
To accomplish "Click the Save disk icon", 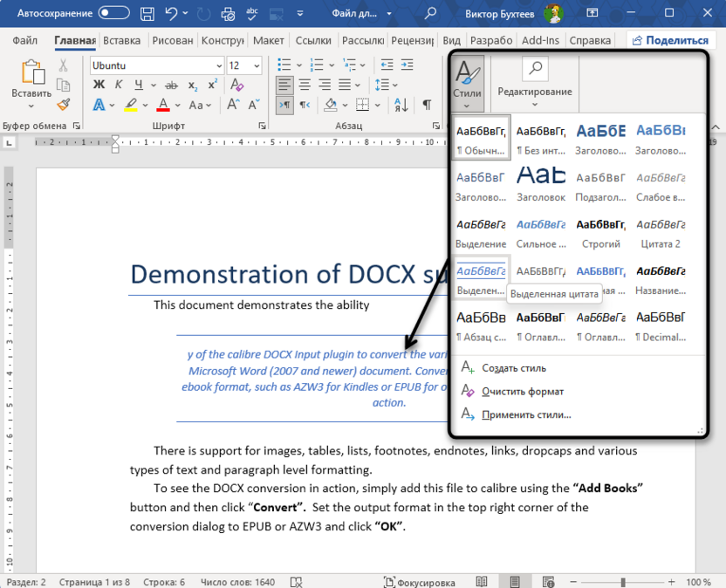I will 147,13.
